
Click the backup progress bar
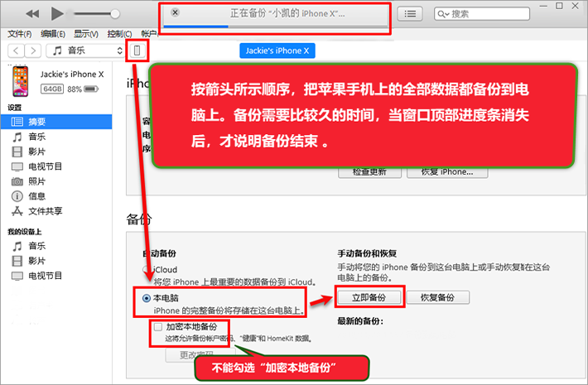[x=275, y=26]
